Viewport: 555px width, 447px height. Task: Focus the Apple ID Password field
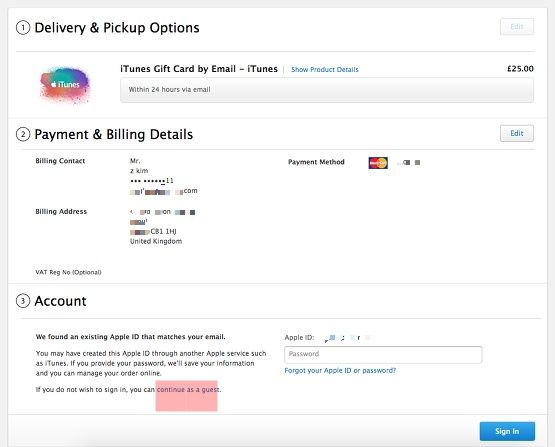pyautogui.click(x=383, y=354)
